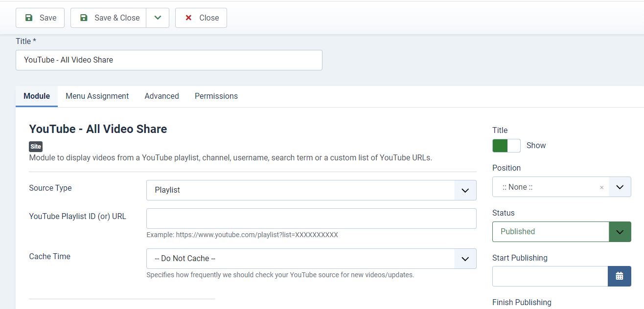Screen dimensions: 644x309
Task: Click the Close button with red X
Action: (201, 18)
